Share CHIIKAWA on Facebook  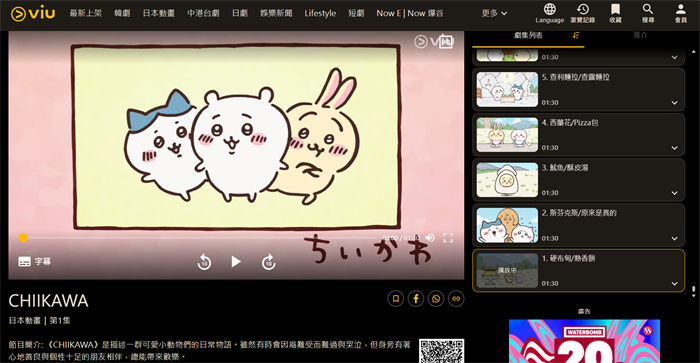pyautogui.click(x=416, y=298)
